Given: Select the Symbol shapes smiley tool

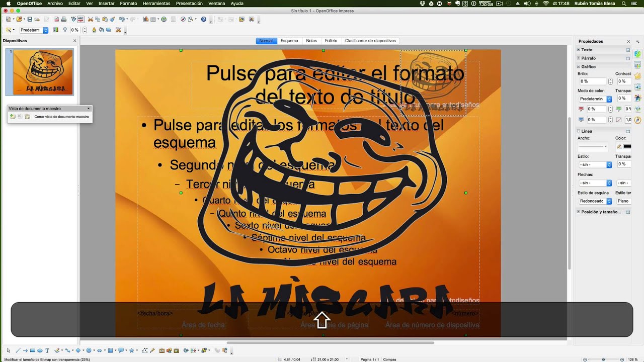Looking at the screenshot, I should pos(89,350).
